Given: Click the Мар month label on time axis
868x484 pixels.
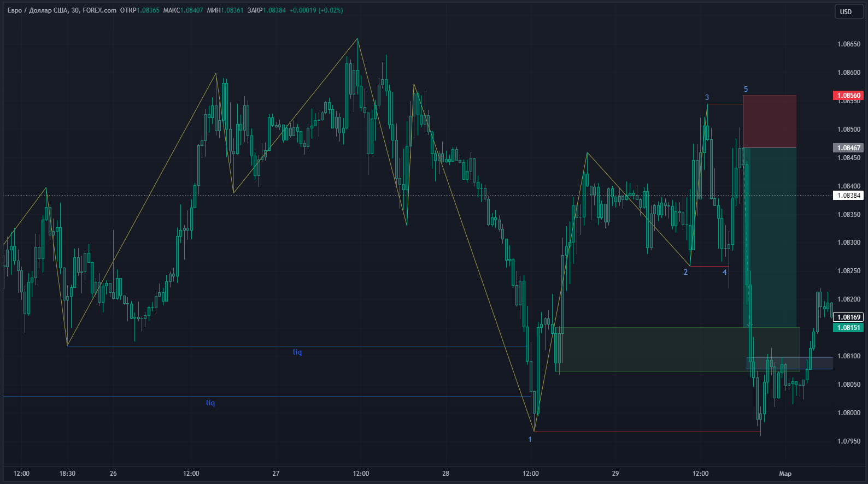Looking at the screenshot, I should (x=785, y=474).
